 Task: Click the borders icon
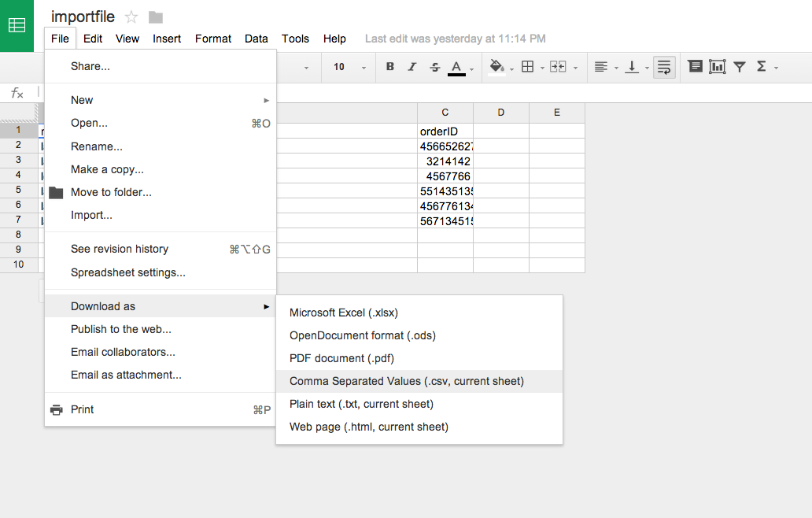coord(528,66)
